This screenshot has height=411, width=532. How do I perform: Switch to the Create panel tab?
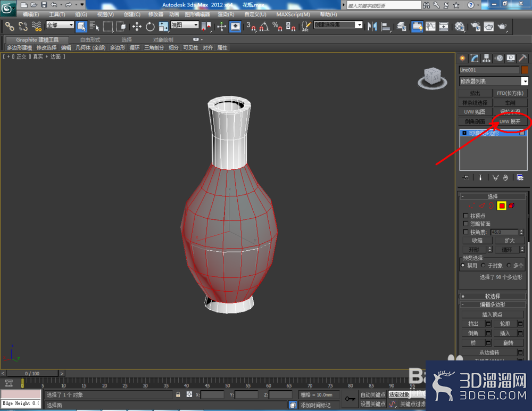(462, 59)
